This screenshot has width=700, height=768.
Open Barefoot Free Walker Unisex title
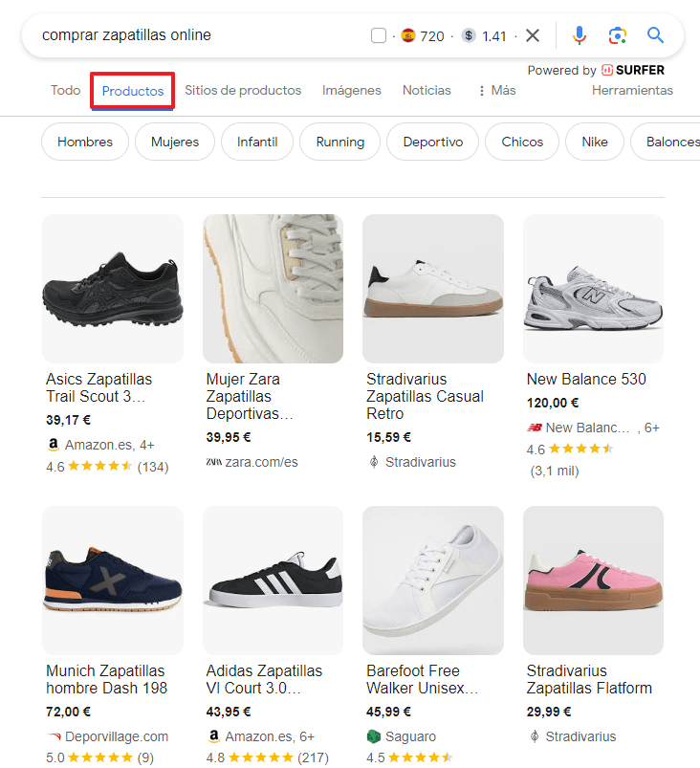423,679
